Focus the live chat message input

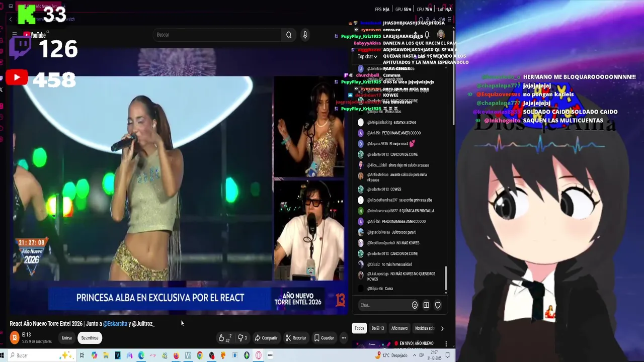pyautogui.click(x=384, y=305)
